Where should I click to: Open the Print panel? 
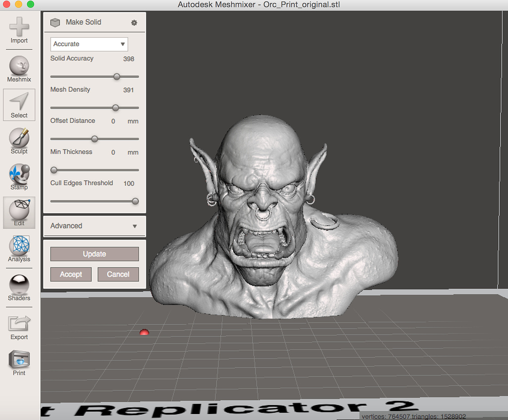(x=19, y=359)
